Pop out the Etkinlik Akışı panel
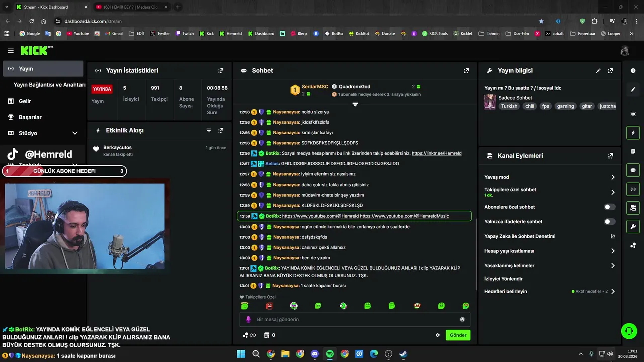 point(221,130)
